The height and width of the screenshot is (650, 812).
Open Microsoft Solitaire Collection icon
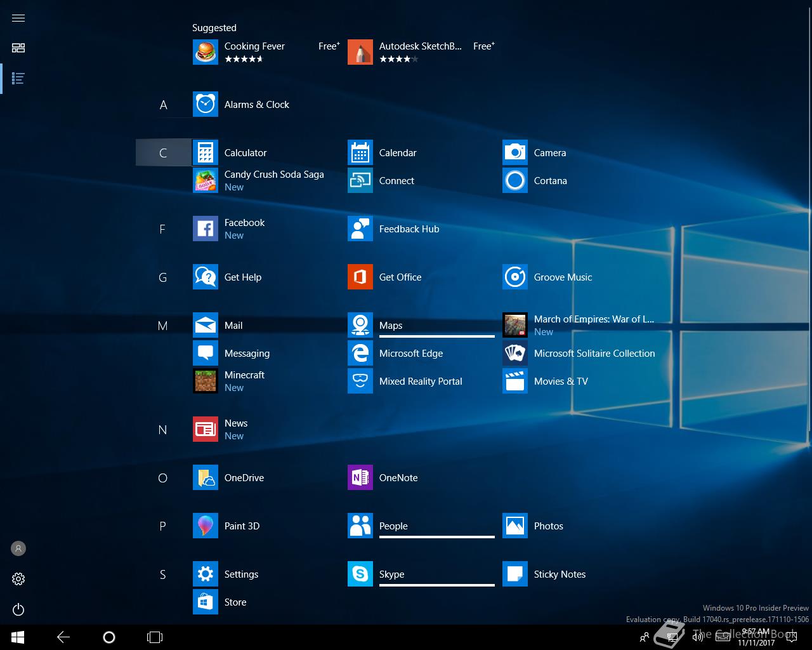pos(514,353)
